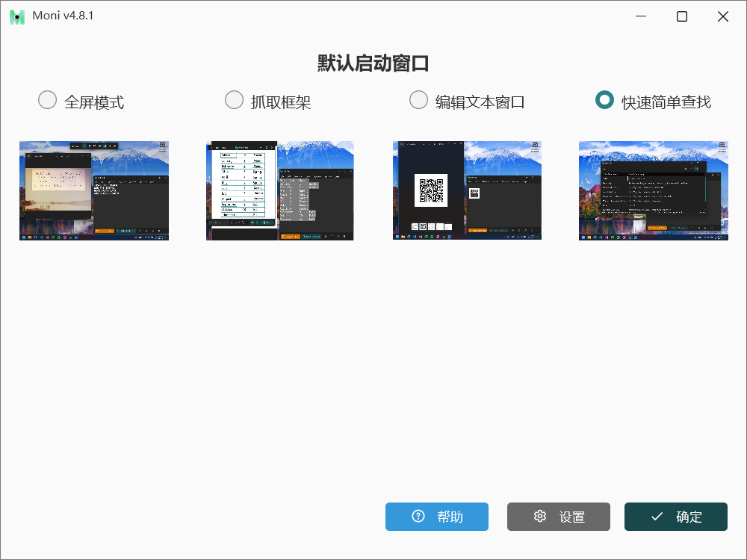Select the quick simple search preview thumbnail
The width and height of the screenshot is (747, 560).
point(653,190)
